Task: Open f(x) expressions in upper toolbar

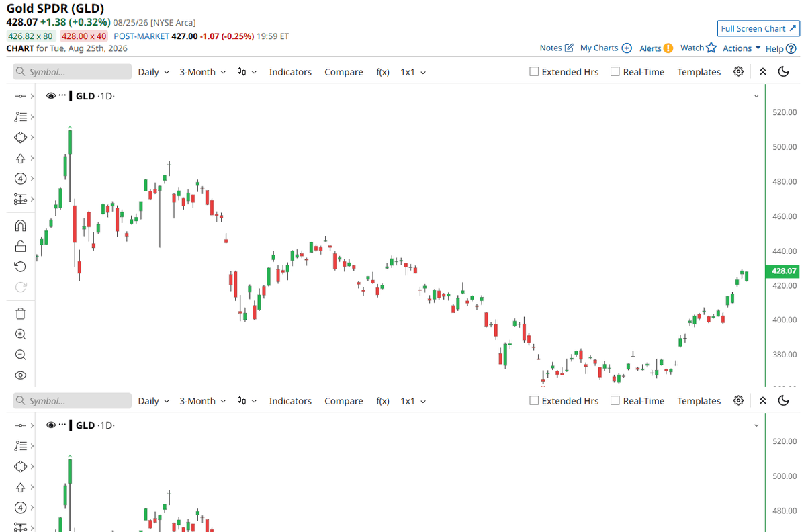Action: (383, 72)
